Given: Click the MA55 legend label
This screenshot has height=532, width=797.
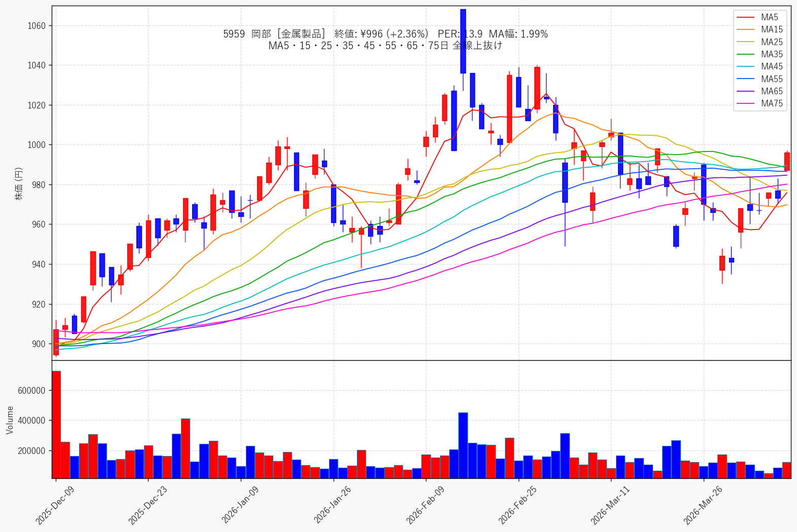Looking at the screenshot, I should click(x=772, y=79).
